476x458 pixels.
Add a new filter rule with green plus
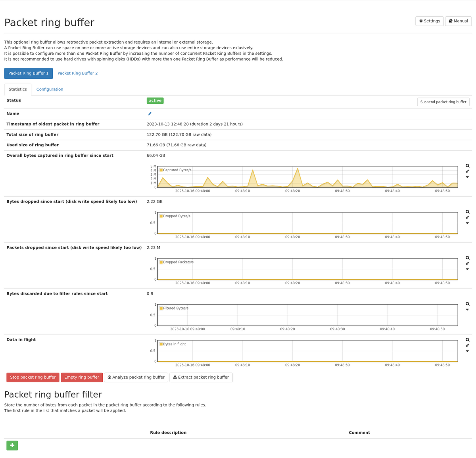coord(12,445)
